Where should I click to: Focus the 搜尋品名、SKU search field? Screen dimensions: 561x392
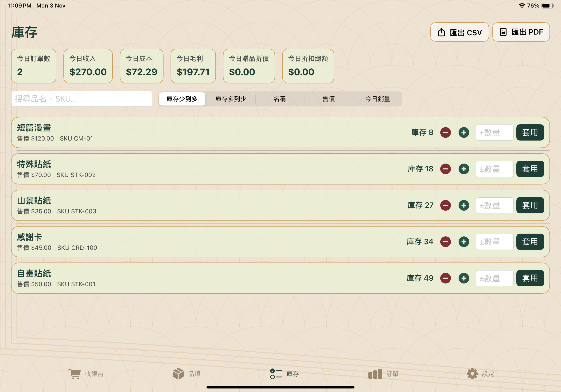[82, 99]
